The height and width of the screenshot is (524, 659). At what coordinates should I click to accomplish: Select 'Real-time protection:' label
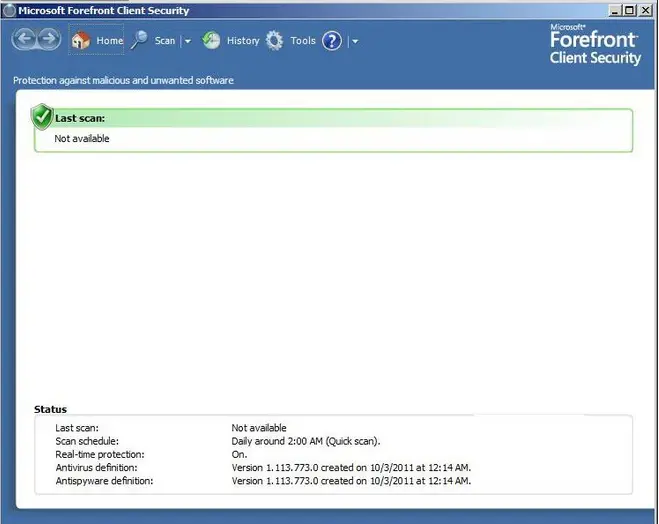(x=100, y=454)
